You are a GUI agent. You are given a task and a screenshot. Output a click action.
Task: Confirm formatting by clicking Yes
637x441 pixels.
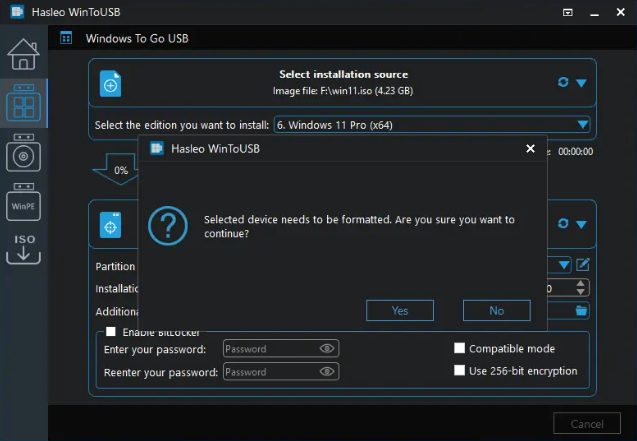[400, 311]
